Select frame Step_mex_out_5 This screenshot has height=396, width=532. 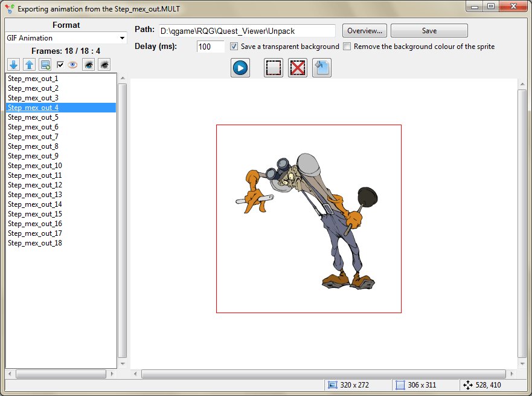coord(61,117)
